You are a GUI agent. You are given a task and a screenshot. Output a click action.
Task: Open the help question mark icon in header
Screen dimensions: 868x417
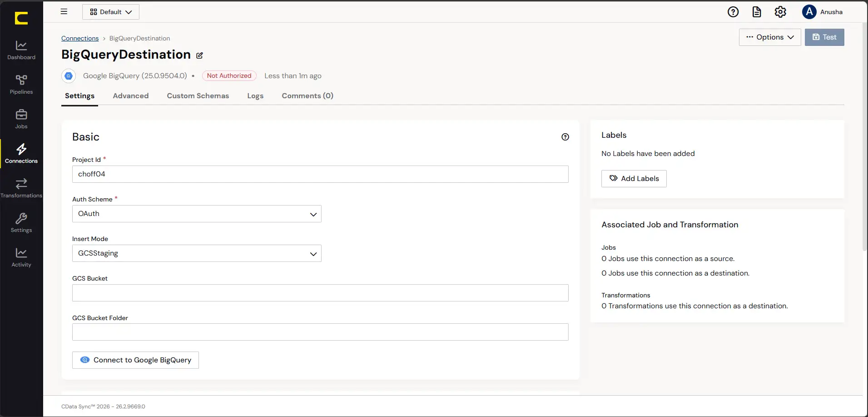[733, 12]
